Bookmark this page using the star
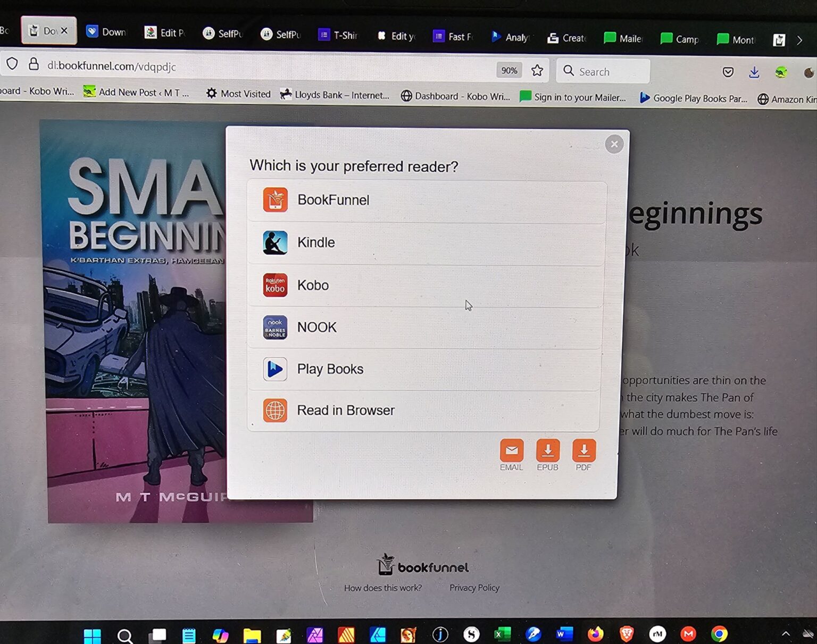817x644 pixels. point(537,70)
